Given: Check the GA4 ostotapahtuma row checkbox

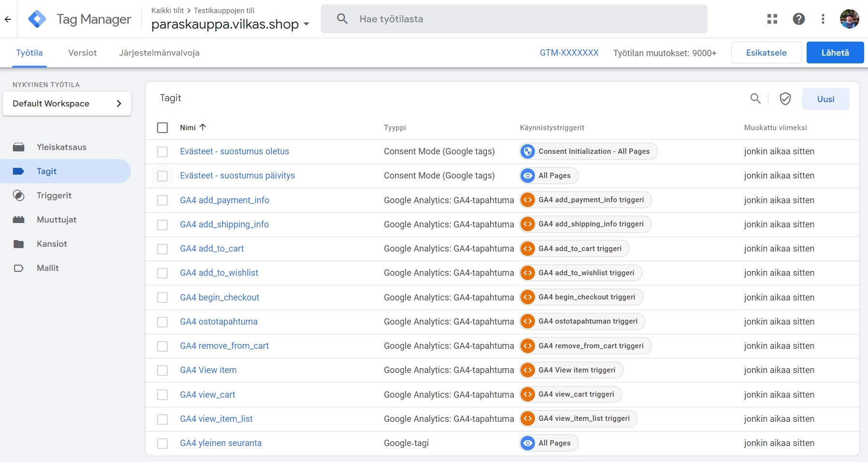Looking at the screenshot, I should pos(162,322).
